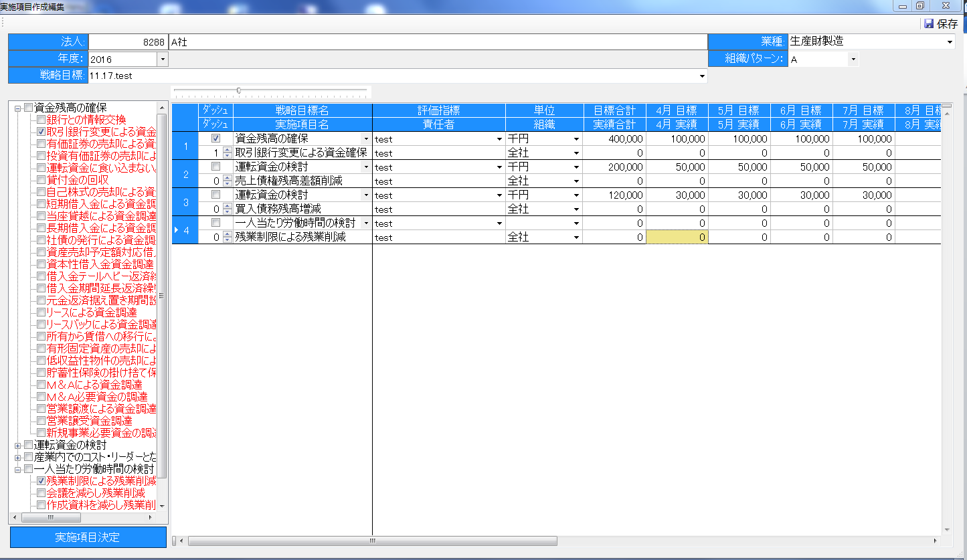Click spinner arrows in row 1 ダッシュ cell

(x=226, y=153)
